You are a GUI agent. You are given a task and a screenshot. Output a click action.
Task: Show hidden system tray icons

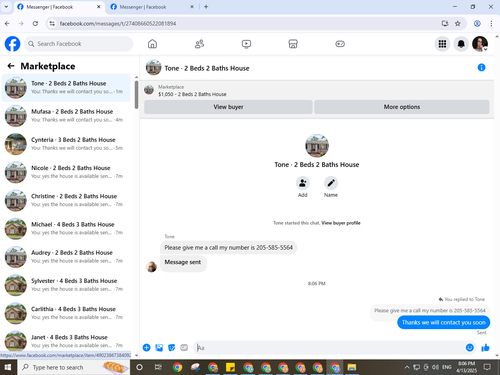tap(407, 367)
